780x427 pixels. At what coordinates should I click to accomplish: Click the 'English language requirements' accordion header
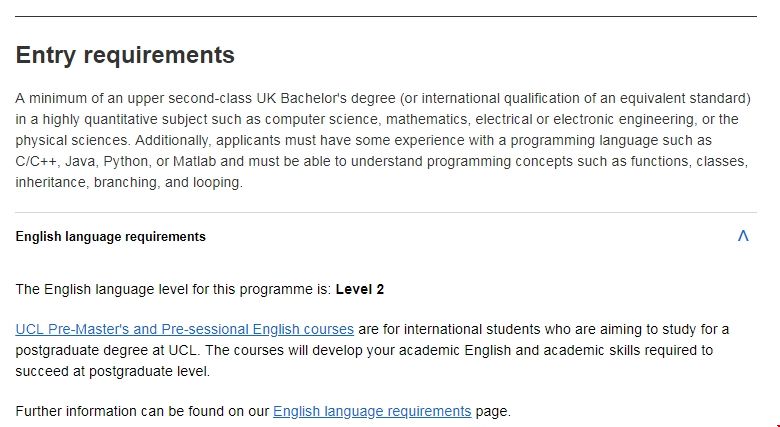click(110, 237)
